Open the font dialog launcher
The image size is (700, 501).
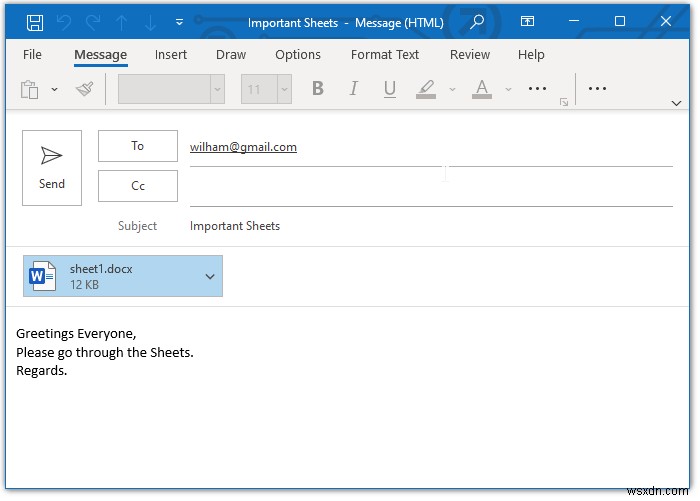(564, 102)
